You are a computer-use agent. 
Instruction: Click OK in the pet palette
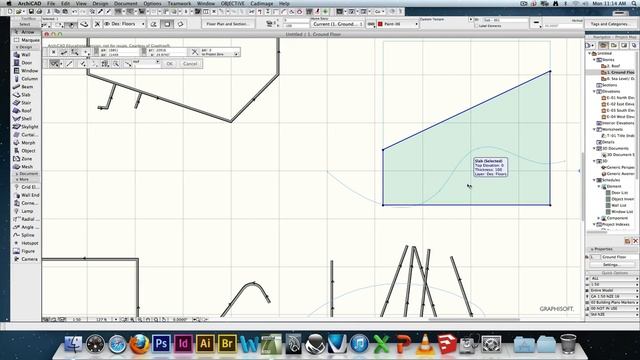(x=169, y=64)
